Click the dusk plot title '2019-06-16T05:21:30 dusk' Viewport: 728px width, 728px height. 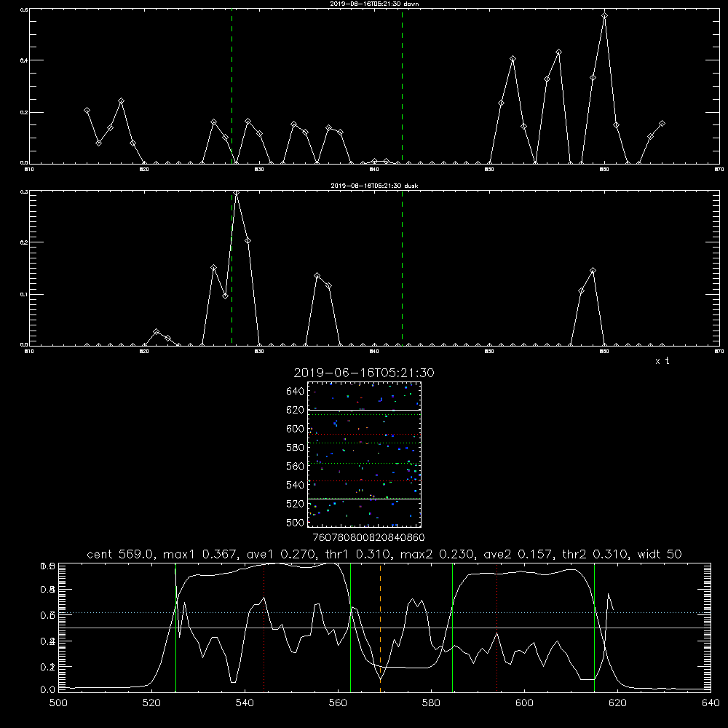pos(374,186)
